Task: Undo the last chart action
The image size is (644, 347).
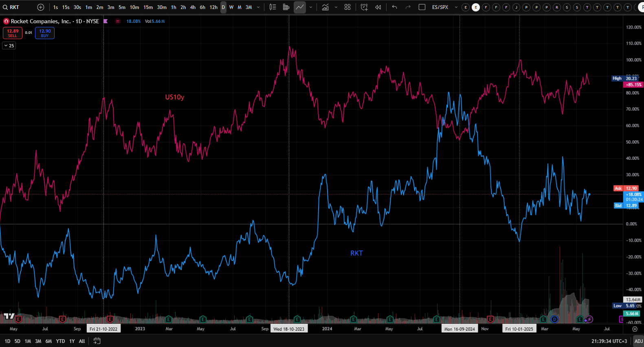Action: tap(394, 7)
